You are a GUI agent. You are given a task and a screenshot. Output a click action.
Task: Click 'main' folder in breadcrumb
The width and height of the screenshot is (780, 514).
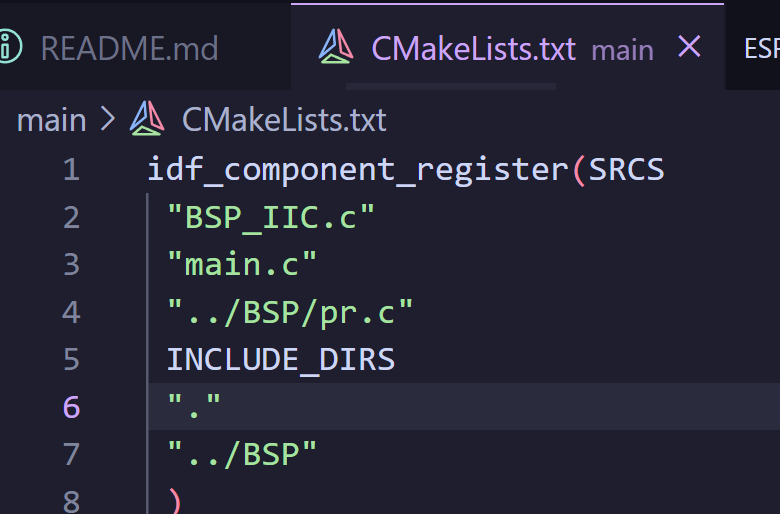pyautogui.click(x=51, y=120)
